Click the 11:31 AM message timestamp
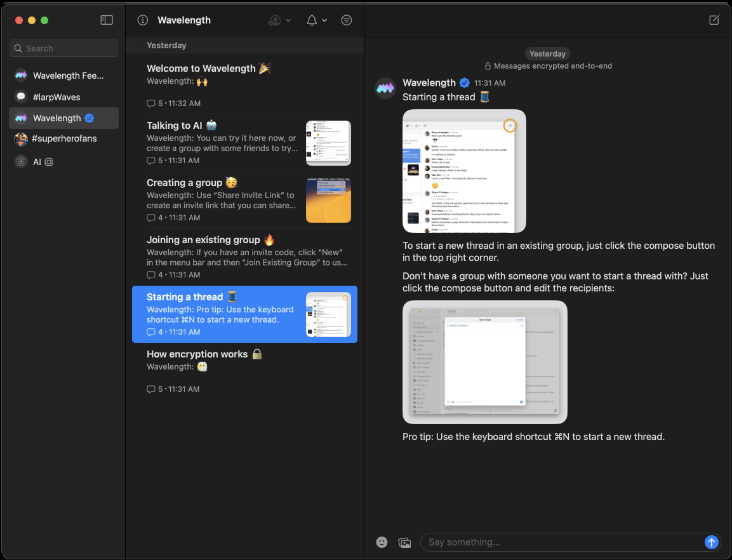The image size is (732, 560). tap(489, 83)
